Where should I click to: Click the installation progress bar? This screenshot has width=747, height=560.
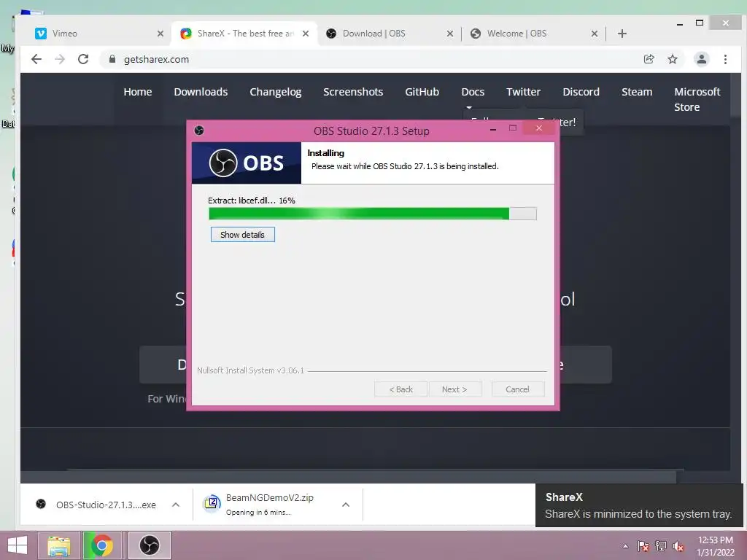(x=373, y=214)
